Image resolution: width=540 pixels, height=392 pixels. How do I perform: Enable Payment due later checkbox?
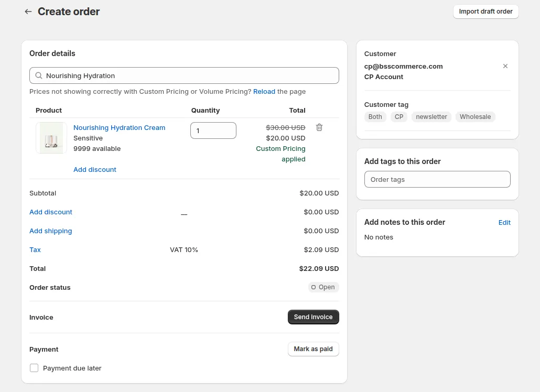(x=34, y=368)
